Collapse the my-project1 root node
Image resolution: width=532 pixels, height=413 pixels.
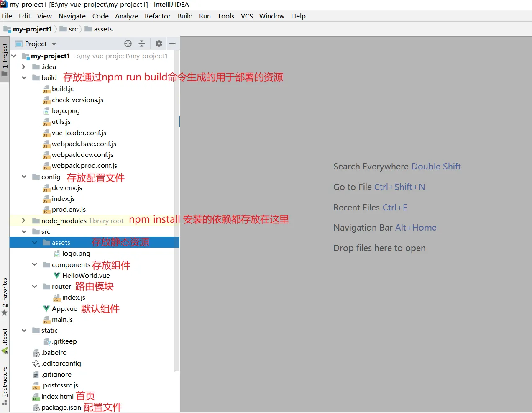(14, 56)
